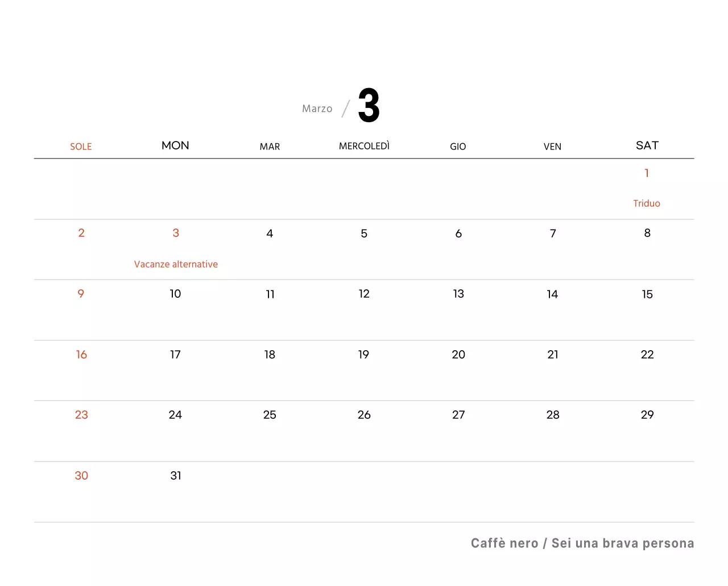This screenshot has height=586, width=728.
Task: Select date 15 in Saturday column
Action: [x=647, y=294]
